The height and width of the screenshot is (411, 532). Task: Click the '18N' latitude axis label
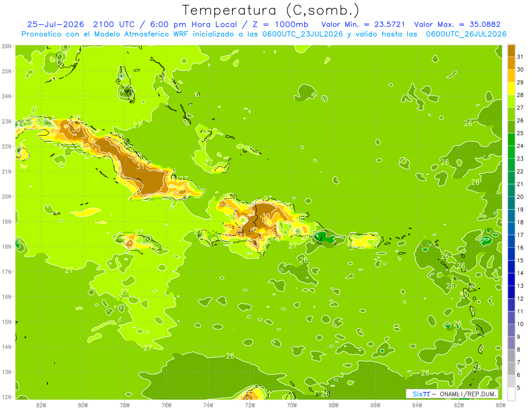point(7,247)
